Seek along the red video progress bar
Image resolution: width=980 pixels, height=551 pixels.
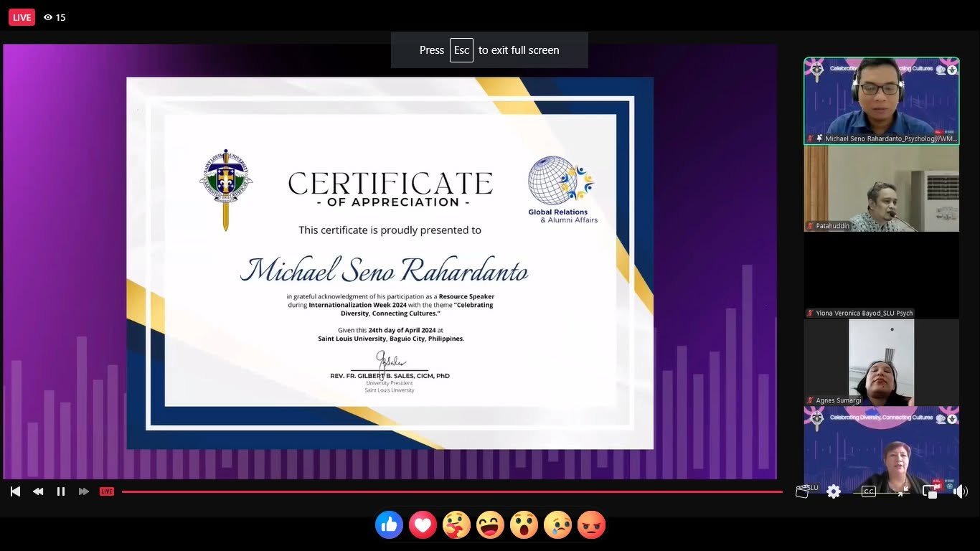pyautogui.click(x=452, y=491)
